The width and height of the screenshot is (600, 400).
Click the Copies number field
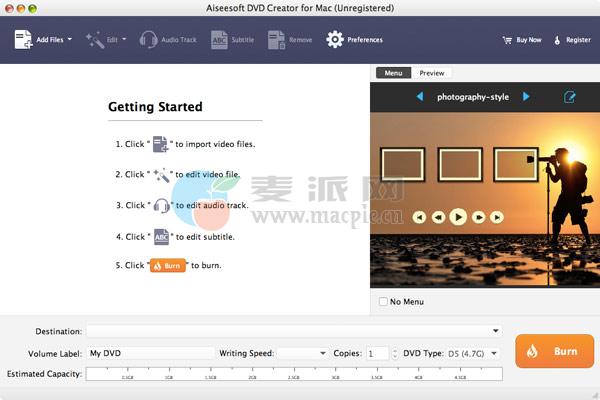click(x=378, y=353)
